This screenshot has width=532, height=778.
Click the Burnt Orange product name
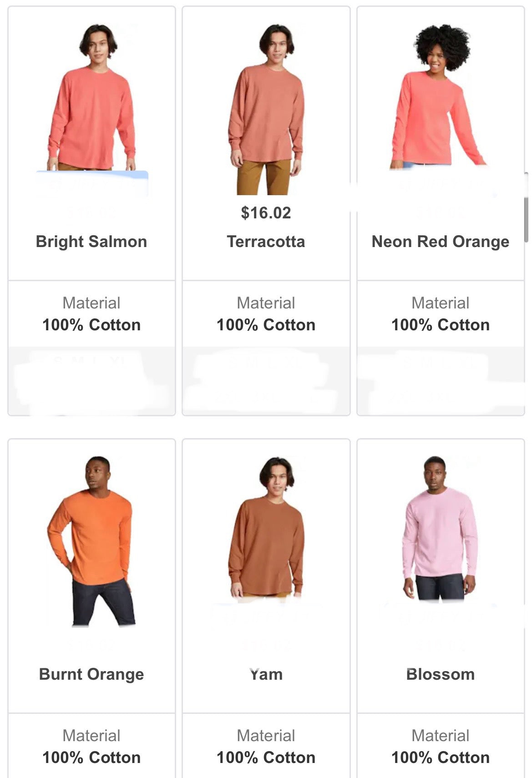pos(91,674)
